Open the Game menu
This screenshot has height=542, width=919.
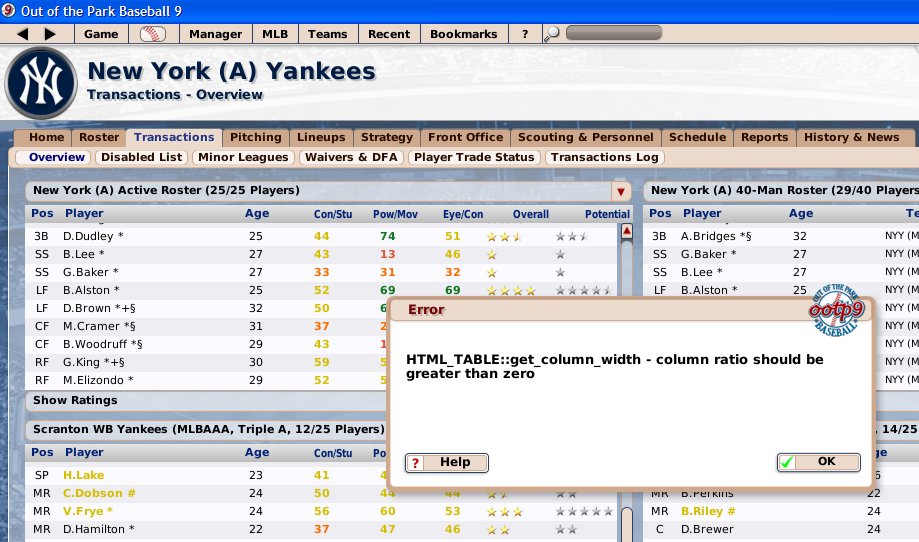[x=101, y=34]
